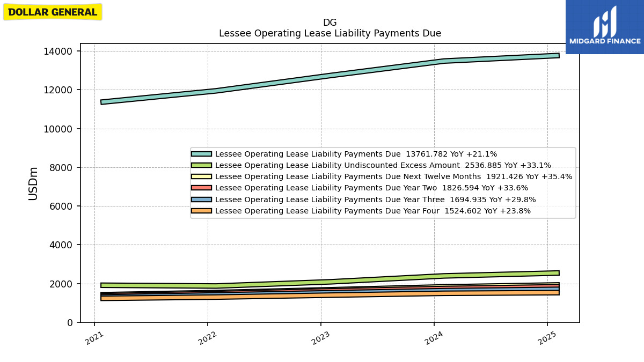Select the orange Year Four legend swatch
Screen dimensions: 644x362
click(x=201, y=211)
